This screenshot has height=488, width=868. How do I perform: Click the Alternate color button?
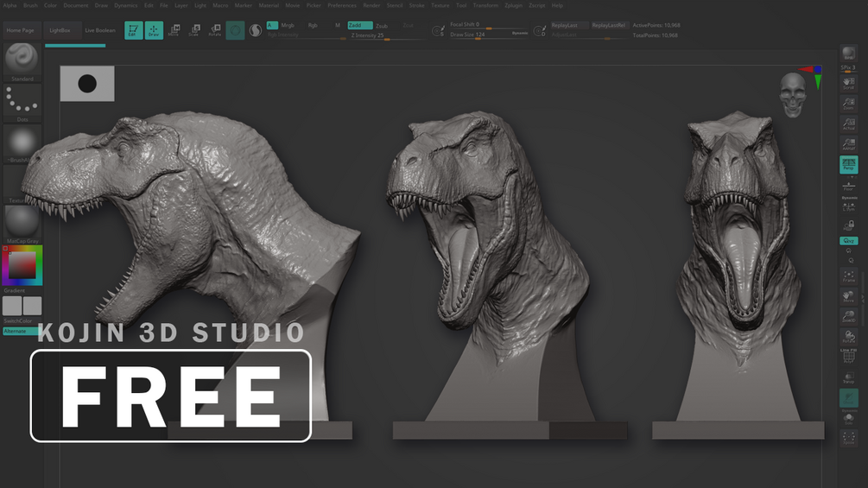point(21,331)
